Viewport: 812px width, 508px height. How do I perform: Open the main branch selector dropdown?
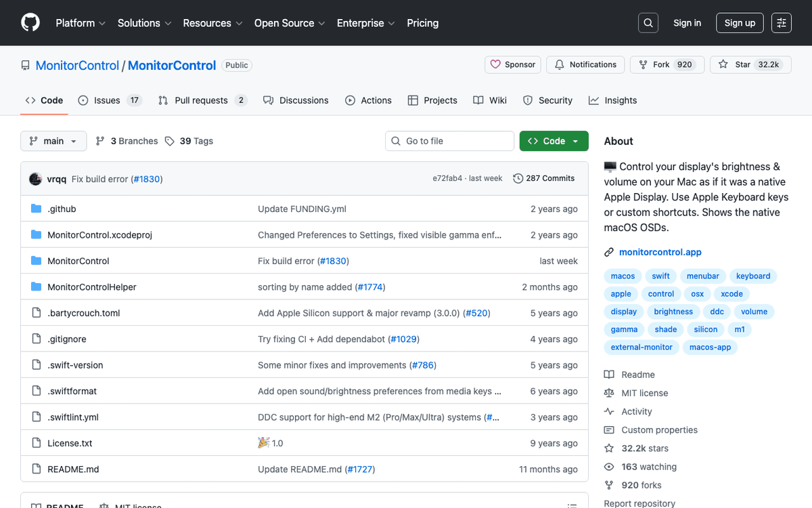[53, 141]
